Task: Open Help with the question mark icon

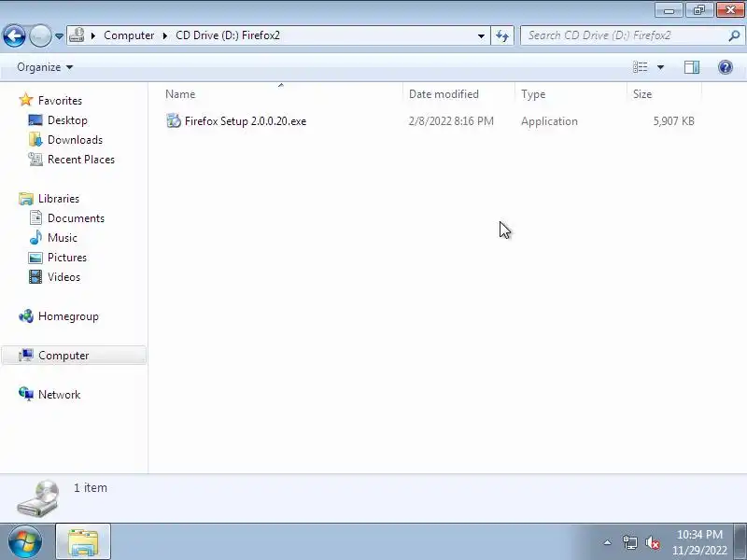Action: (726, 67)
